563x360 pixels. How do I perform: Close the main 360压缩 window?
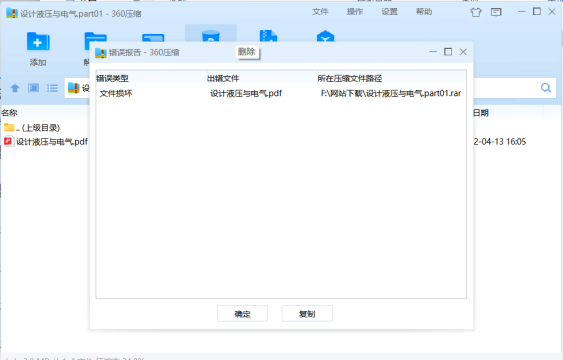coord(552,12)
